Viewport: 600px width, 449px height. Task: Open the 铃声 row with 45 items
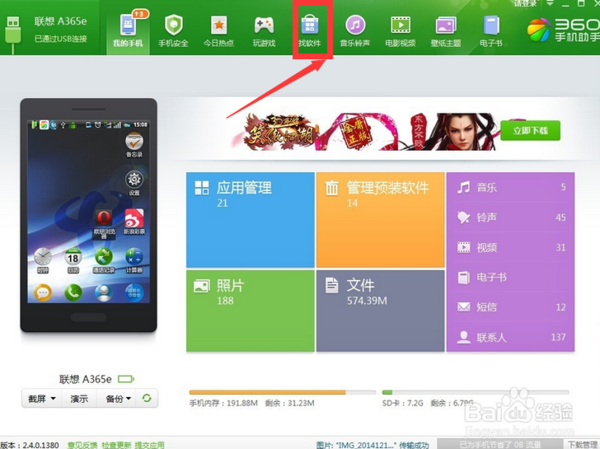click(511, 217)
